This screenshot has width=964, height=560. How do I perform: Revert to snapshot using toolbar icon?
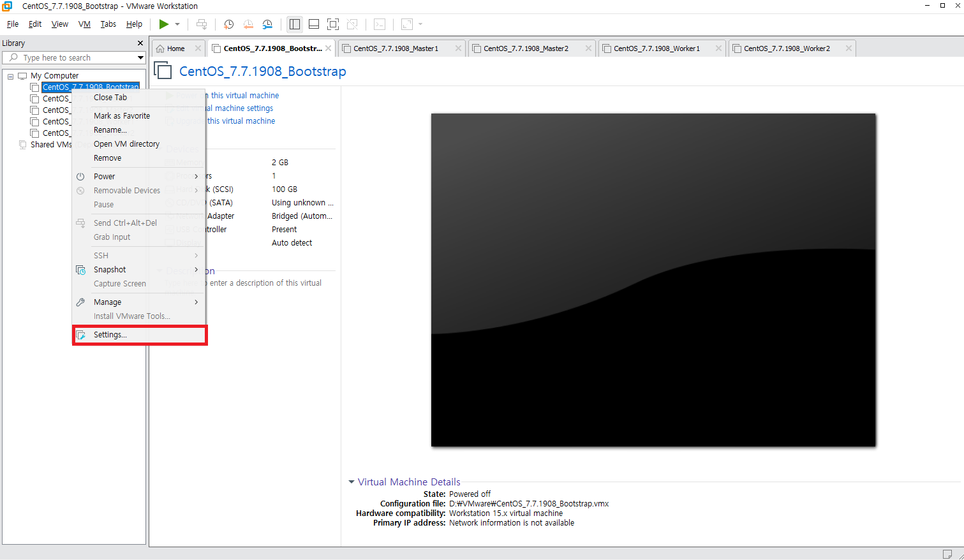click(248, 24)
